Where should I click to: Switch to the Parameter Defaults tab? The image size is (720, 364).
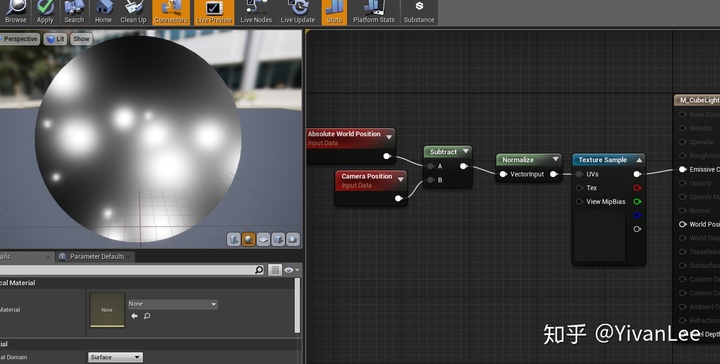pyautogui.click(x=95, y=256)
